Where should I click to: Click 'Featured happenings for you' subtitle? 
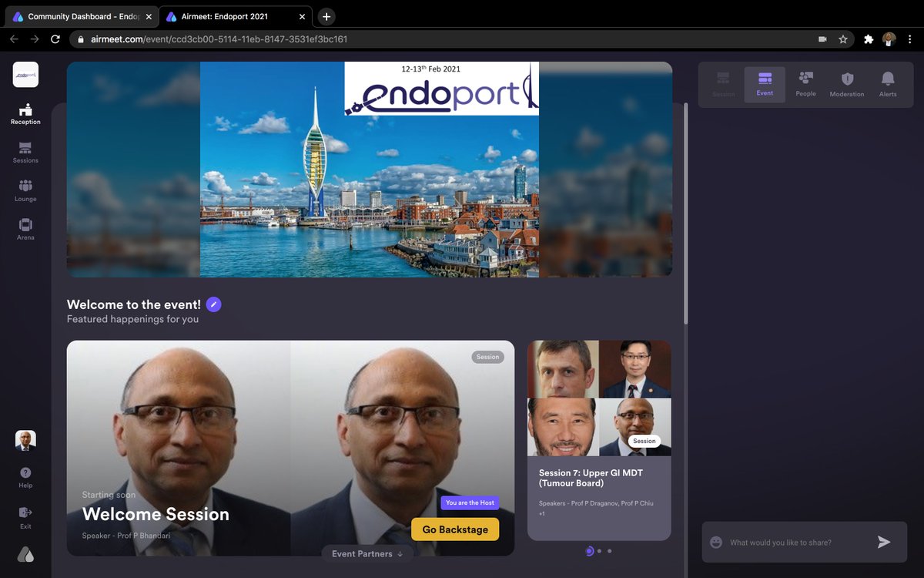(x=132, y=319)
